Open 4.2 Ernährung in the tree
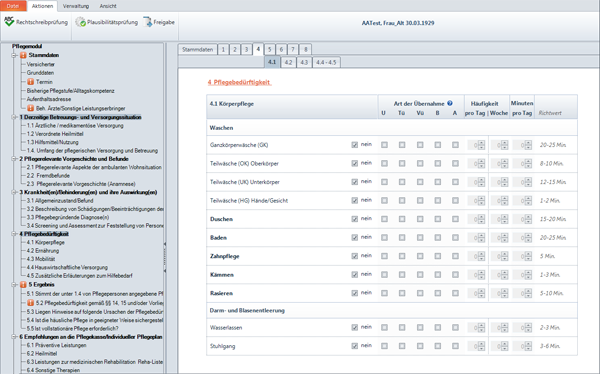The width and height of the screenshot is (600, 374). tap(43, 251)
